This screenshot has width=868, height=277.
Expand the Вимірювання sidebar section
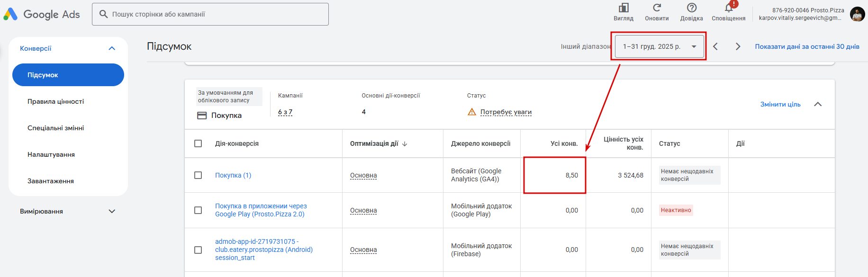[112, 211]
